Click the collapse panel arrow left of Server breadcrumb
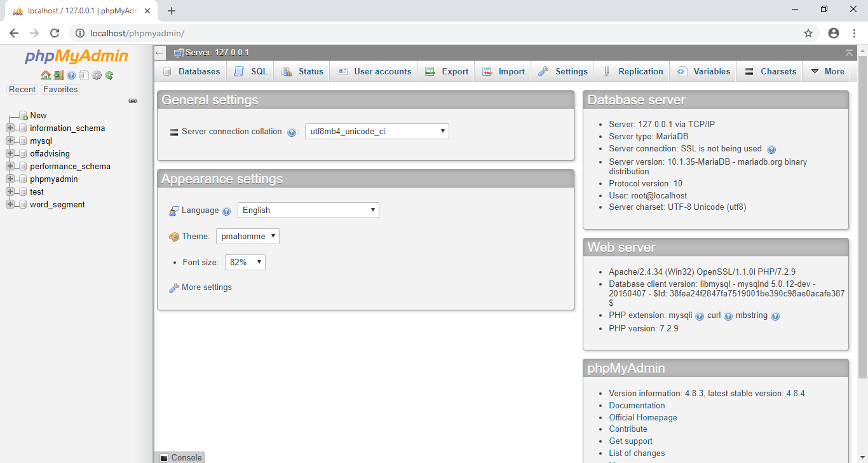This screenshot has width=868, height=463. (x=160, y=53)
